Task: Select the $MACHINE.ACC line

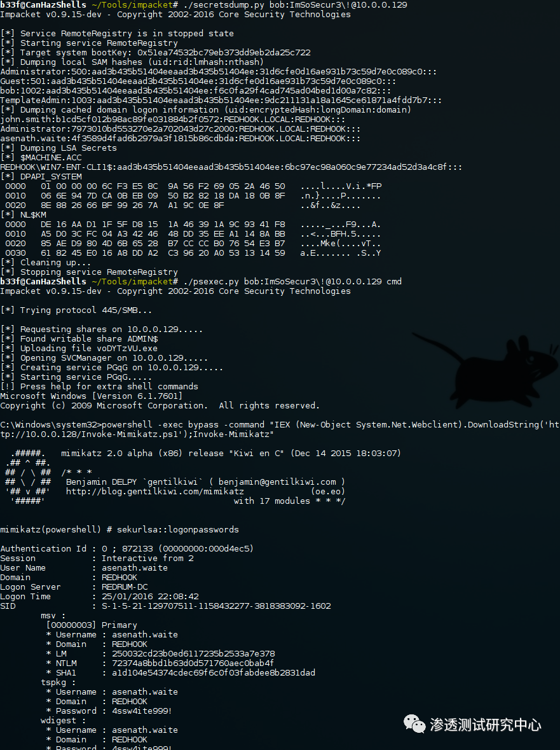Action: tap(41, 158)
